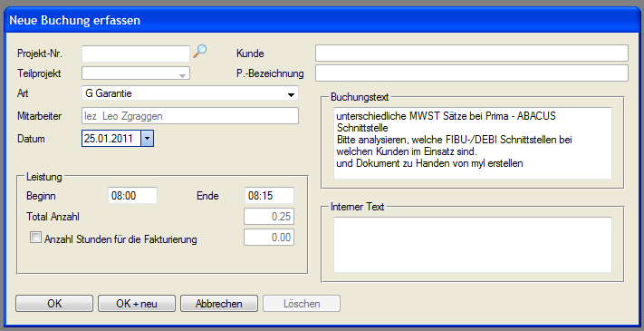The width and height of the screenshot is (644, 331).
Task: Select the Total Anzahl value 0.25
Action: point(269,217)
